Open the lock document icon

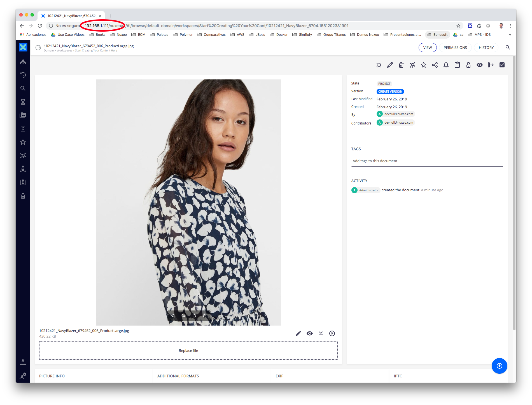click(468, 65)
